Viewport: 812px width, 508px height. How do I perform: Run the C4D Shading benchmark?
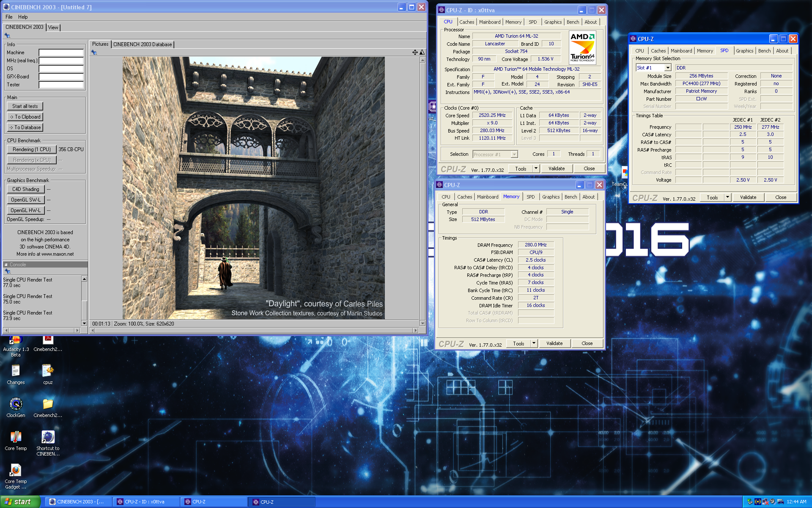pos(26,189)
